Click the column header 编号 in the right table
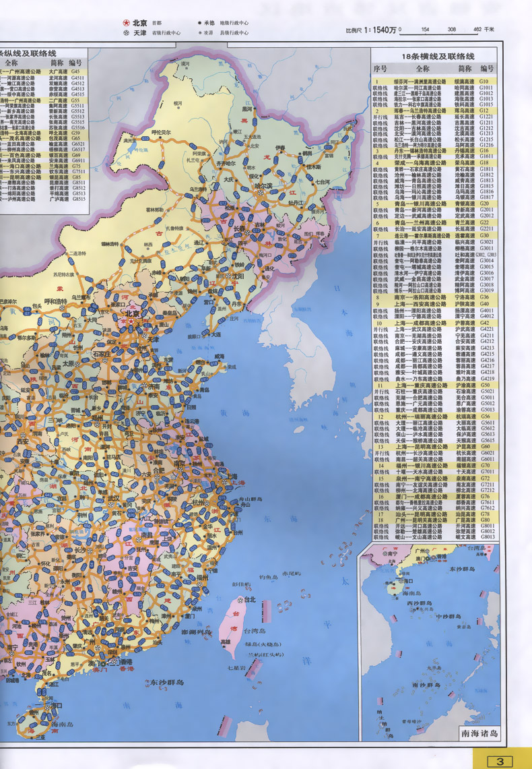Image resolution: width=532 pixels, height=769 pixels. [487, 69]
